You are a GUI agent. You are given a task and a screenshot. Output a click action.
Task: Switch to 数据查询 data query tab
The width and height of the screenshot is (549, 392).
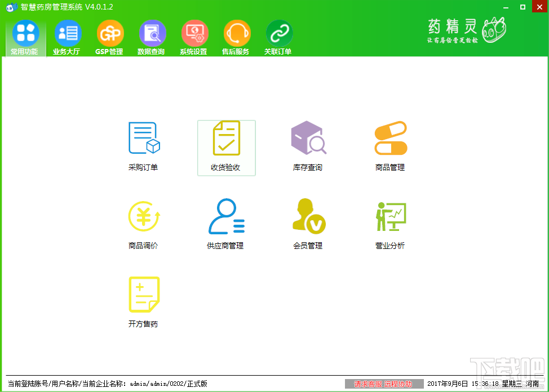pos(152,38)
